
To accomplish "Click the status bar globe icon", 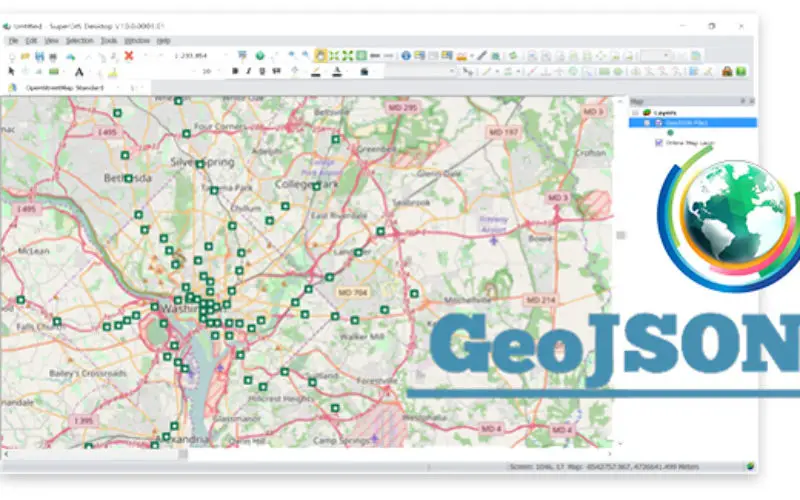I will (750, 466).
